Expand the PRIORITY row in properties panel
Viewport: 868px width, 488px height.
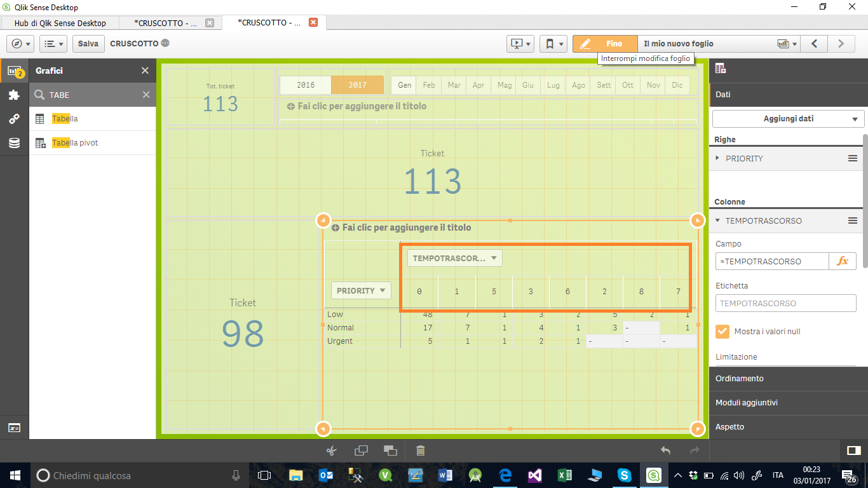(x=718, y=158)
